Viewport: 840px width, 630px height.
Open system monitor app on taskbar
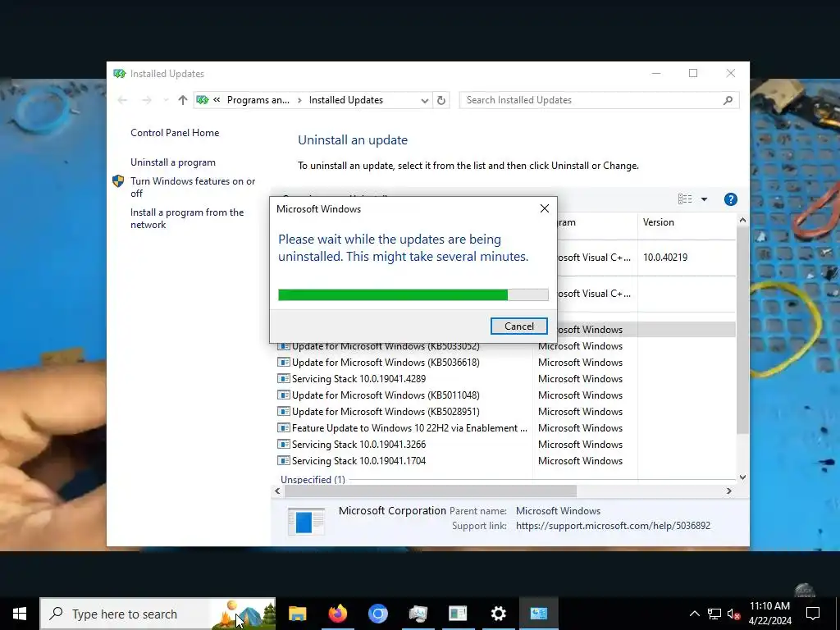click(418, 614)
